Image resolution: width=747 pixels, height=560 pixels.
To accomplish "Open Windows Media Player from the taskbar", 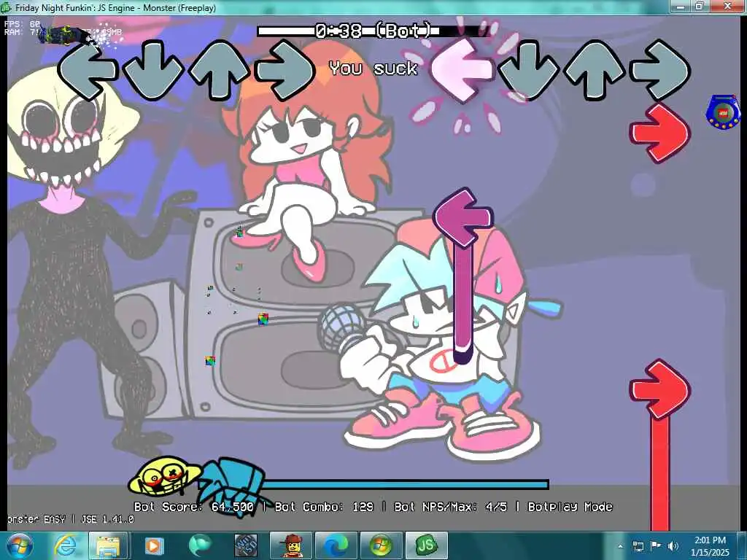I will (x=154, y=546).
